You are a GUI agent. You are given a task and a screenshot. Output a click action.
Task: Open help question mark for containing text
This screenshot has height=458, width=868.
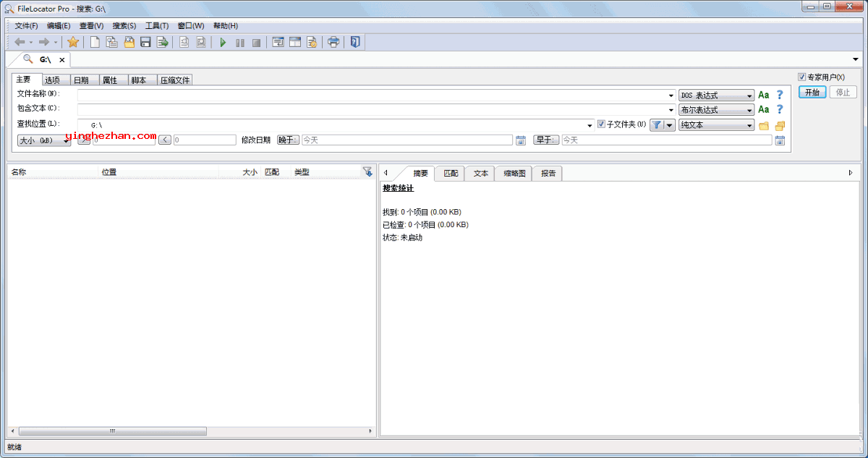click(780, 109)
